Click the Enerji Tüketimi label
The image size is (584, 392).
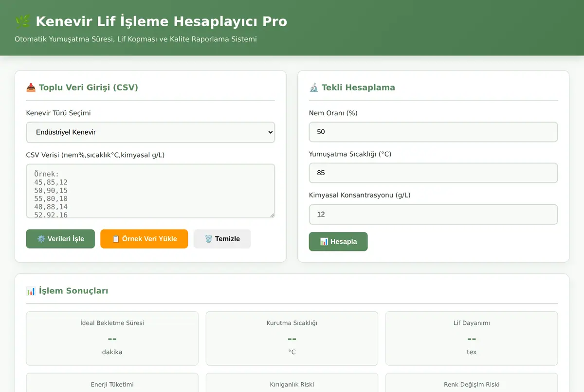(112, 384)
